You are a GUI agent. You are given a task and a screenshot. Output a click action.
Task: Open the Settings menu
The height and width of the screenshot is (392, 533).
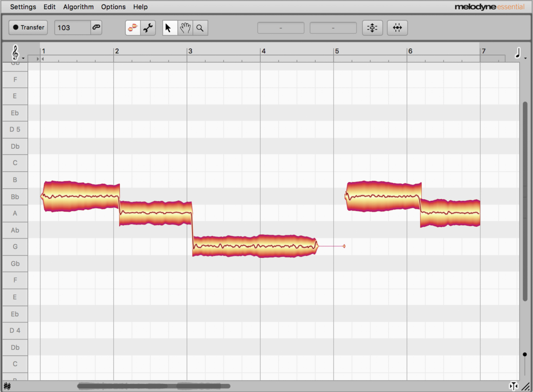click(23, 7)
